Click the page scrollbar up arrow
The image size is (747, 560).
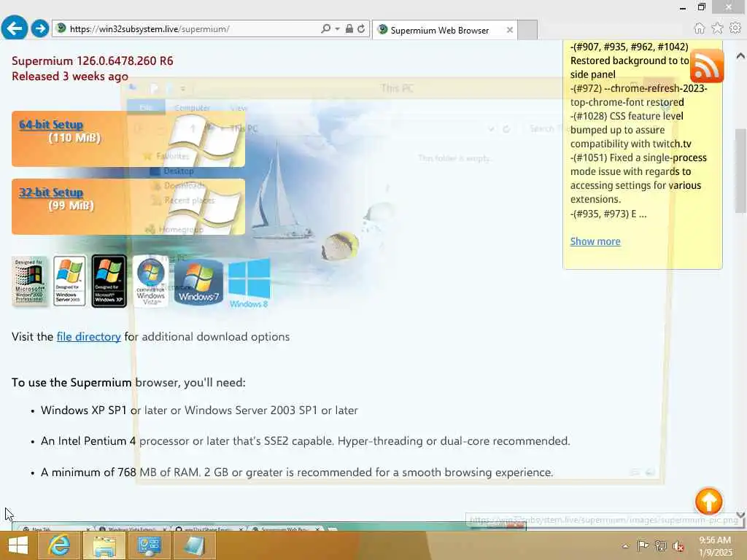[x=740, y=55]
